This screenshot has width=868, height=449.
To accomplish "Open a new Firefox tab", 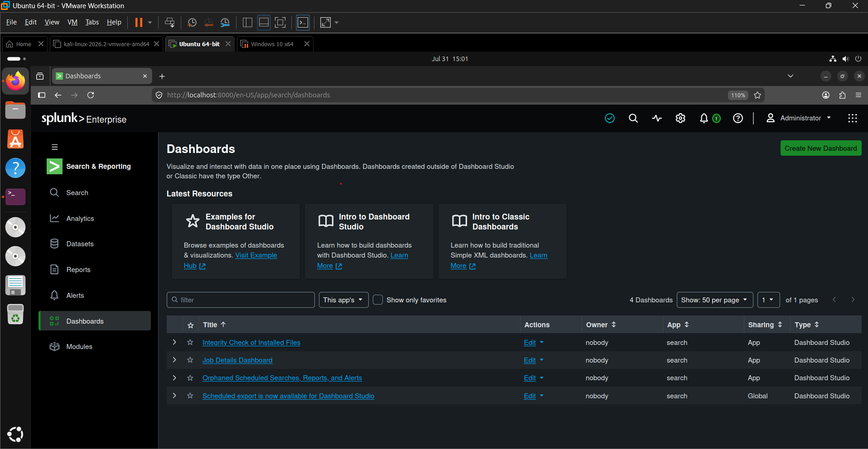I will tap(162, 76).
